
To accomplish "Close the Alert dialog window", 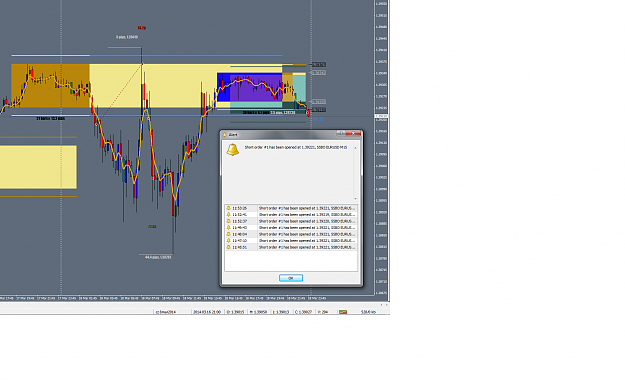I will pos(353,134).
